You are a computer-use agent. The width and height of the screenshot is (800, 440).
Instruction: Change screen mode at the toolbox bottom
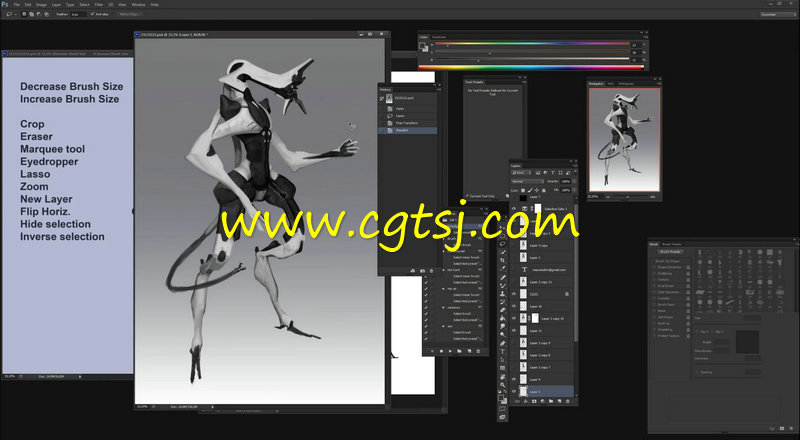click(503, 417)
